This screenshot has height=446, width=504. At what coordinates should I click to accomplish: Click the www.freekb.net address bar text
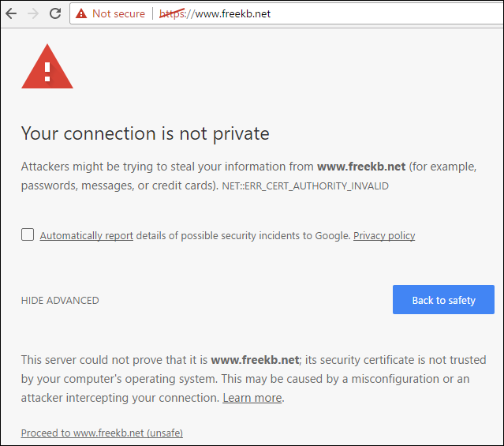[233, 14]
